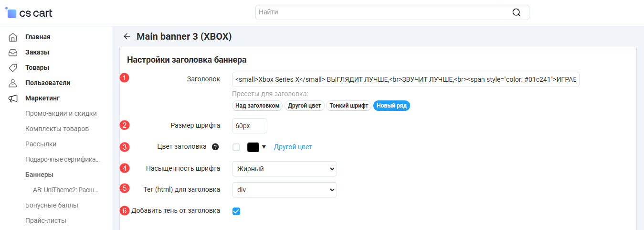Collapse the Маркетинг sidebar section

pos(42,98)
